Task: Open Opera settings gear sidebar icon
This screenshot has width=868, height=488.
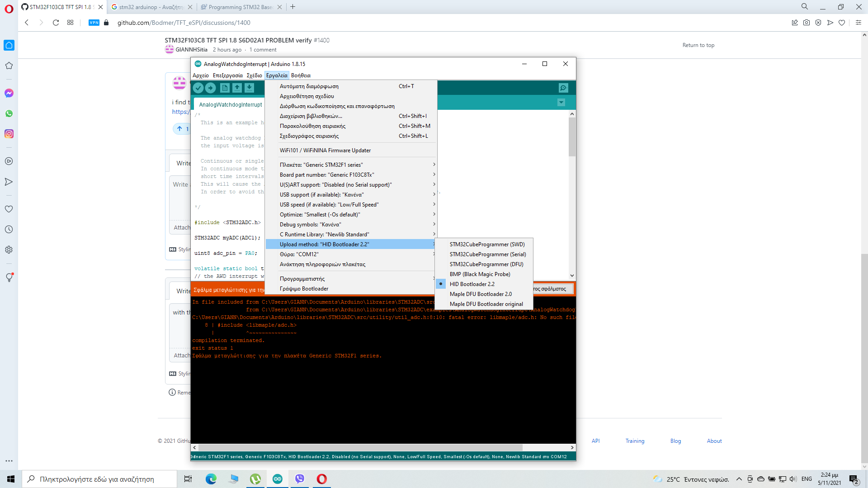Action: 9,250
